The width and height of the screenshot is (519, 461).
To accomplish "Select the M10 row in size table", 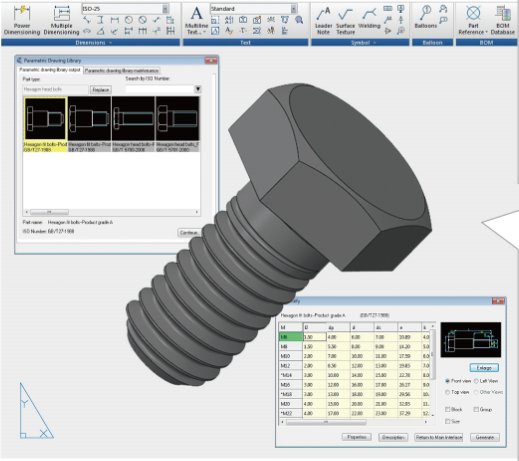I will 354,356.
